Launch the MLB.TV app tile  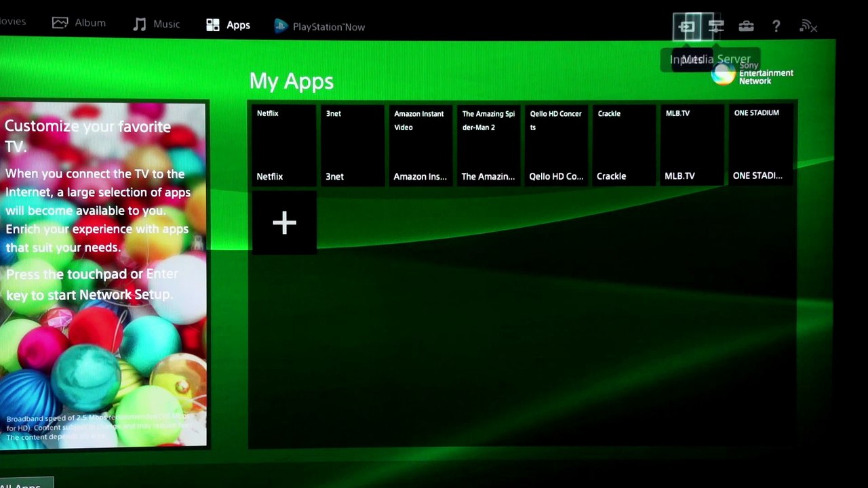tap(692, 145)
